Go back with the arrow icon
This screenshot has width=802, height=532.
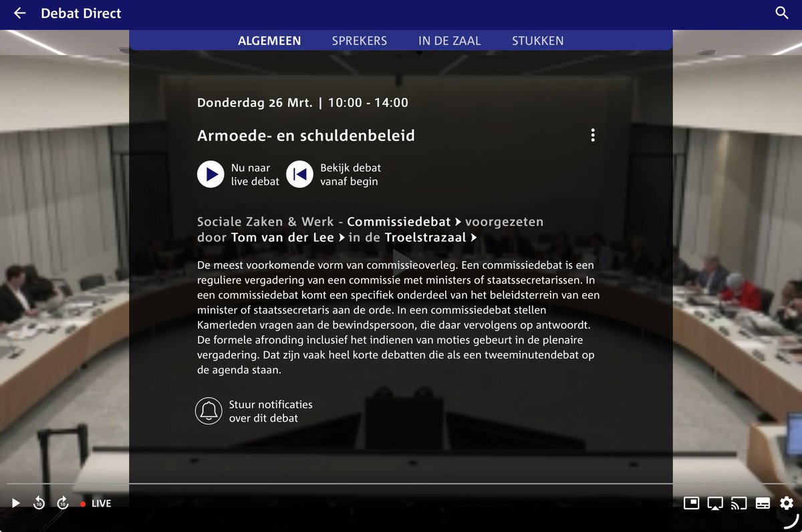(x=19, y=13)
